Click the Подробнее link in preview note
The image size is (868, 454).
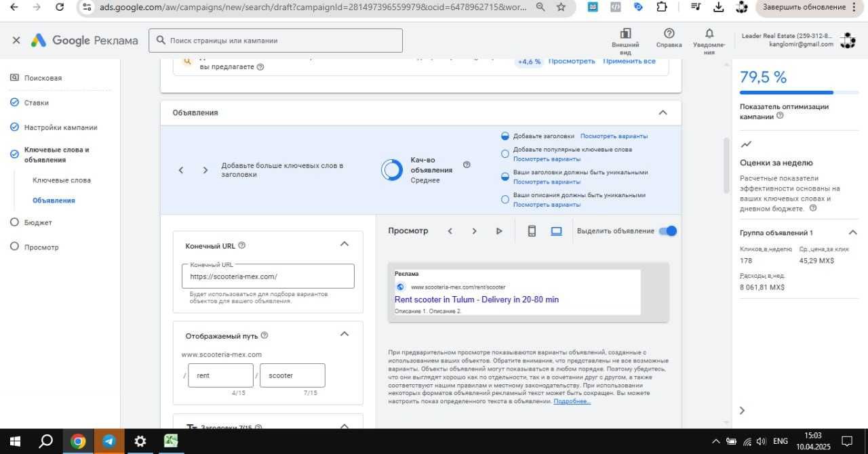click(x=572, y=401)
